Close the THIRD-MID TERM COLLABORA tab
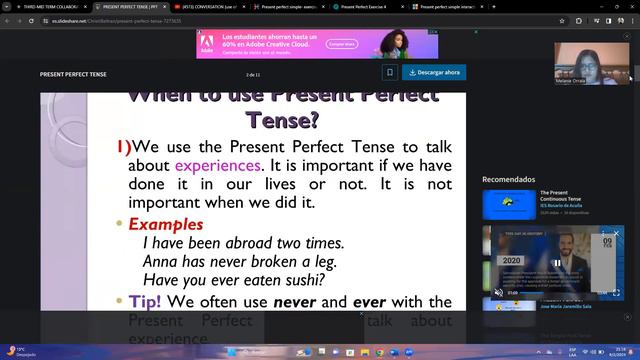 (x=85, y=7)
